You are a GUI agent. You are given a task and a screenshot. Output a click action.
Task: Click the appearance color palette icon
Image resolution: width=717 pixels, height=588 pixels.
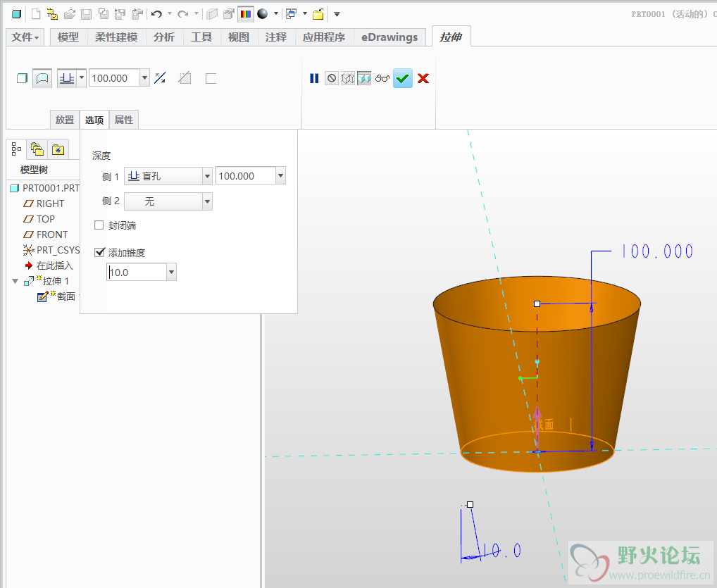[x=245, y=13]
